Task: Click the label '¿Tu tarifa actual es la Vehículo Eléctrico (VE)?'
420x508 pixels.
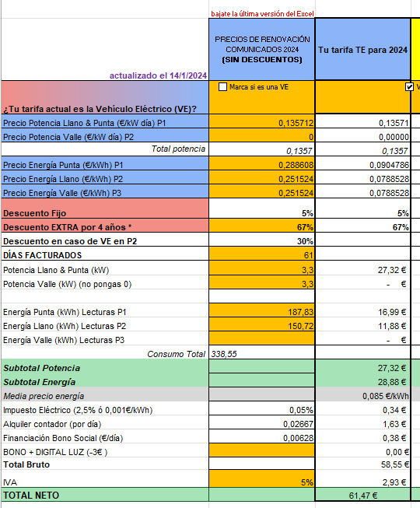Action: 100,109
